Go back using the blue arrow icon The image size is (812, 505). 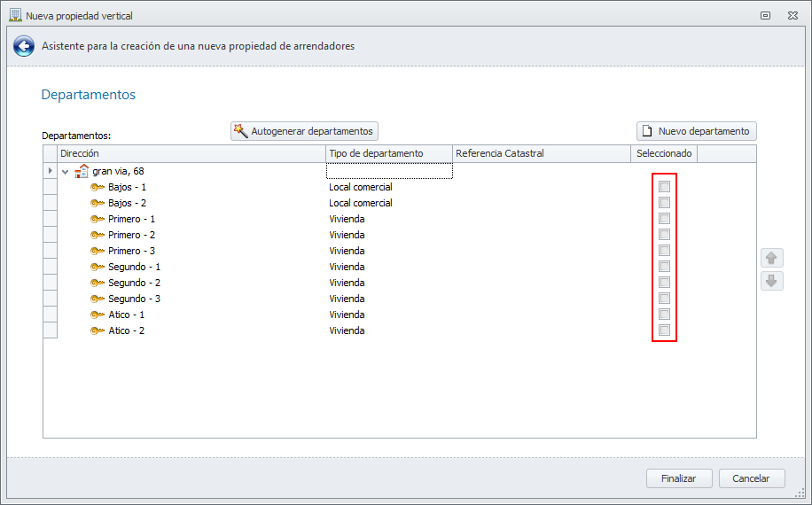point(24,46)
